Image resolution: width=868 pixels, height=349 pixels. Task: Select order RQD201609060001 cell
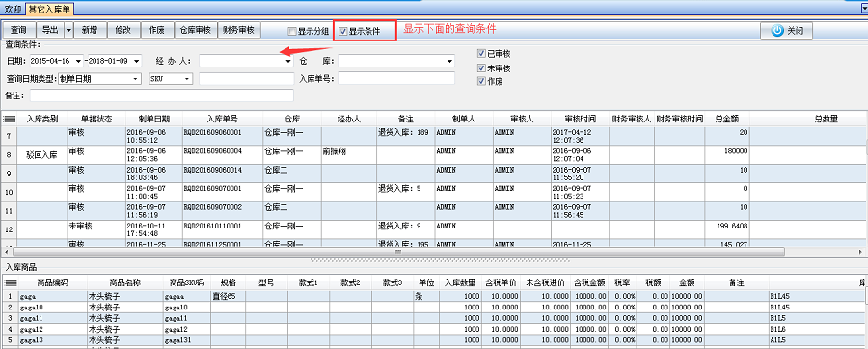coord(223,136)
